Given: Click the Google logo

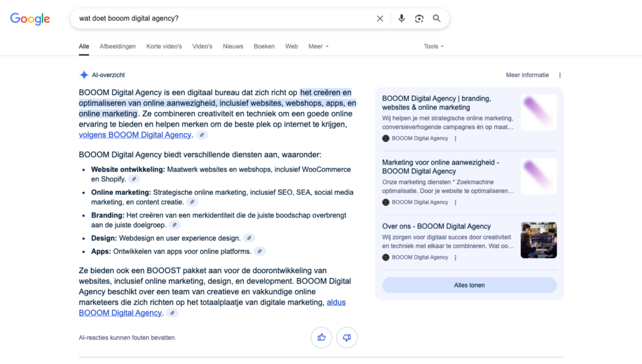Looking at the screenshot, I should pyautogui.click(x=30, y=18).
